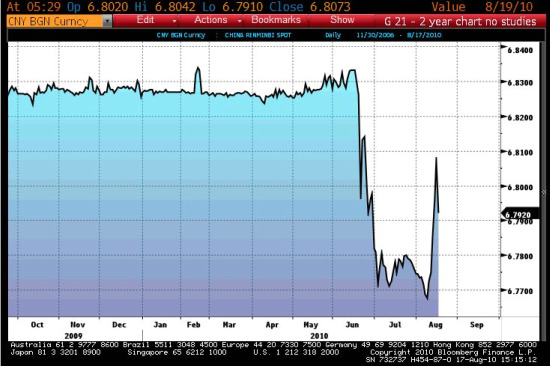Image resolution: width=550 pixels, height=366 pixels.
Task: Click the date range 11/30/2006 - 8/17/2010
Action: pos(399,35)
